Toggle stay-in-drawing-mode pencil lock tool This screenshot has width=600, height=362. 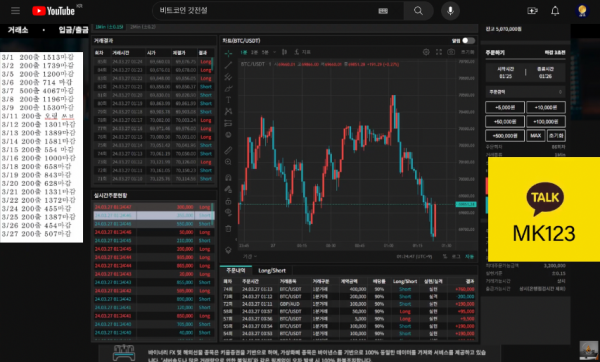(x=228, y=189)
